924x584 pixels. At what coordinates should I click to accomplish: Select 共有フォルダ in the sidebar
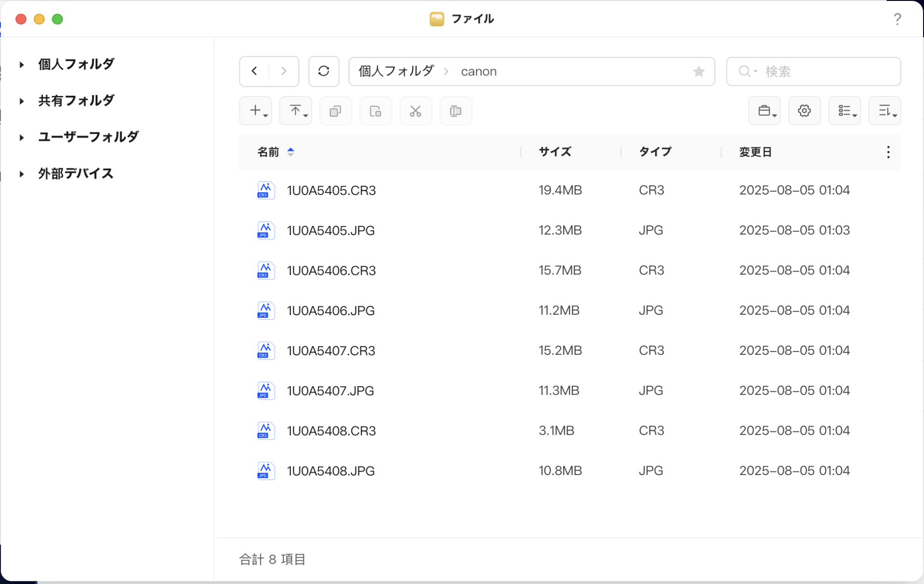click(x=76, y=101)
